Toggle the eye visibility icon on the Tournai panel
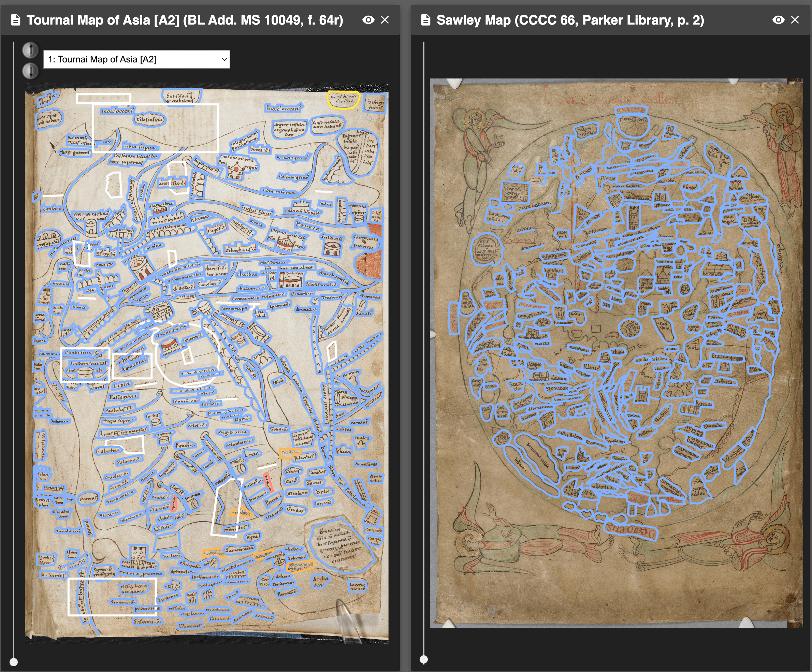The height and width of the screenshot is (672, 812). [368, 20]
